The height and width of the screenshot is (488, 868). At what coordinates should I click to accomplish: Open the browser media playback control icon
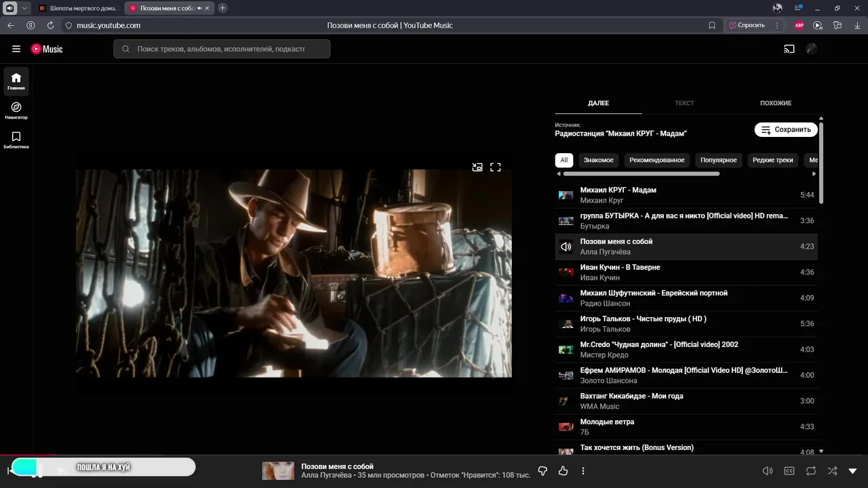point(818,25)
